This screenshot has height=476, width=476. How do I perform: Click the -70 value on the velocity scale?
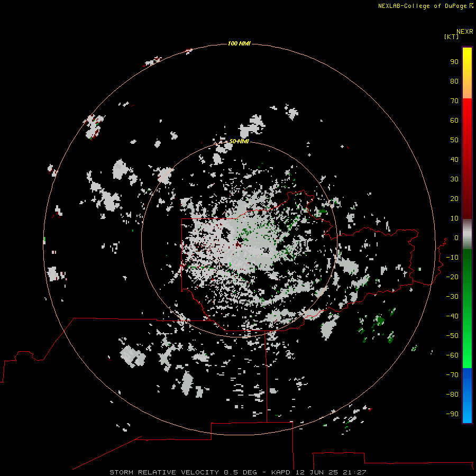coord(452,375)
